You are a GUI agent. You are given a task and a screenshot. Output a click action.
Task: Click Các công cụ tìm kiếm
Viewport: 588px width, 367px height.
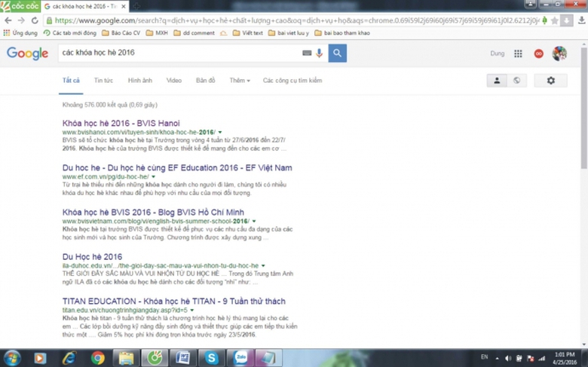point(292,81)
